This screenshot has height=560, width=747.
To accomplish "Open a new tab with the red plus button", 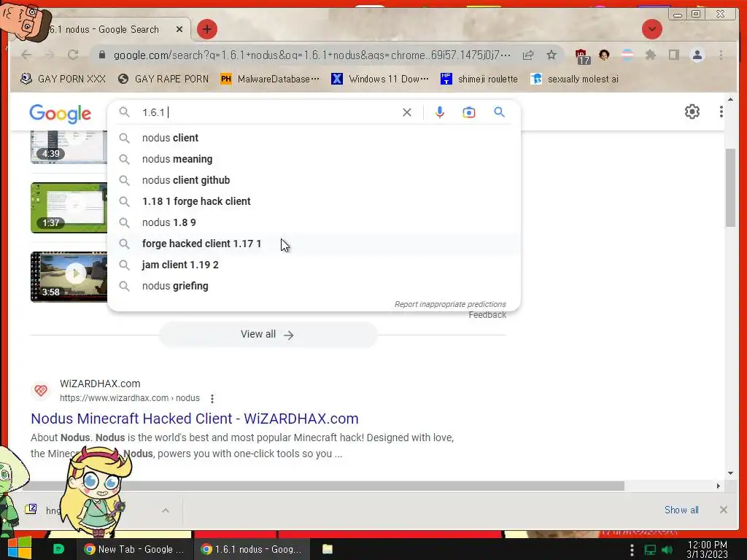I will click(206, 29).
